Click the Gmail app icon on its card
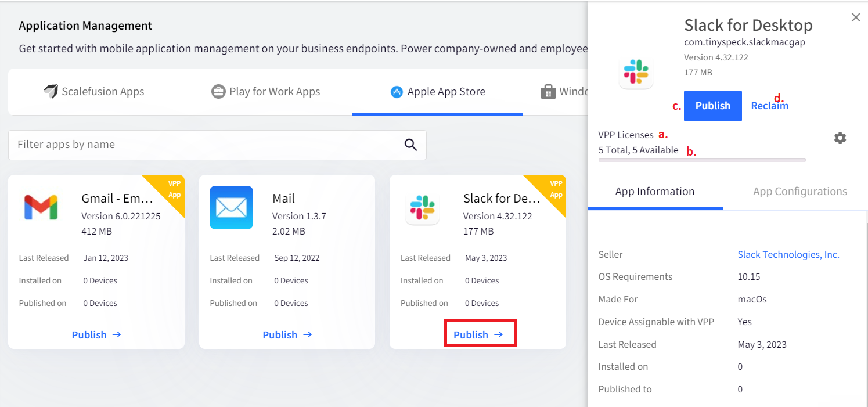 click(x=41, y=207)
